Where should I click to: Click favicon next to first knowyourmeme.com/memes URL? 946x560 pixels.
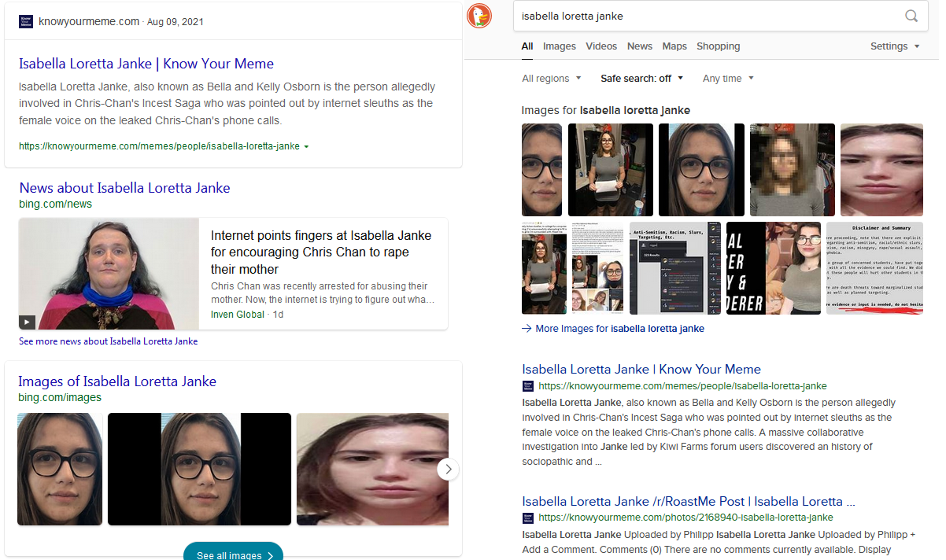coord(528,386)
